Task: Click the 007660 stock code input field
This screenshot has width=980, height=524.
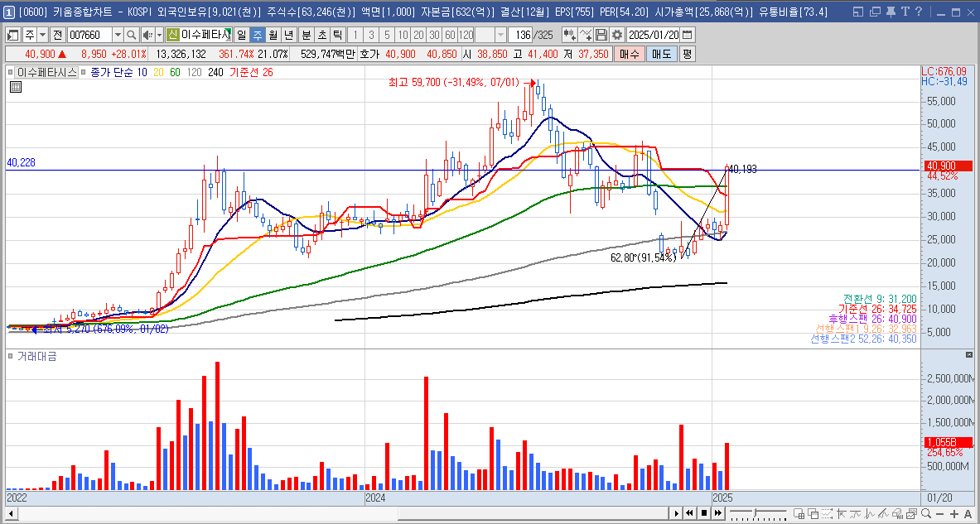Action: pyautogui.click(x=89, y=35)
